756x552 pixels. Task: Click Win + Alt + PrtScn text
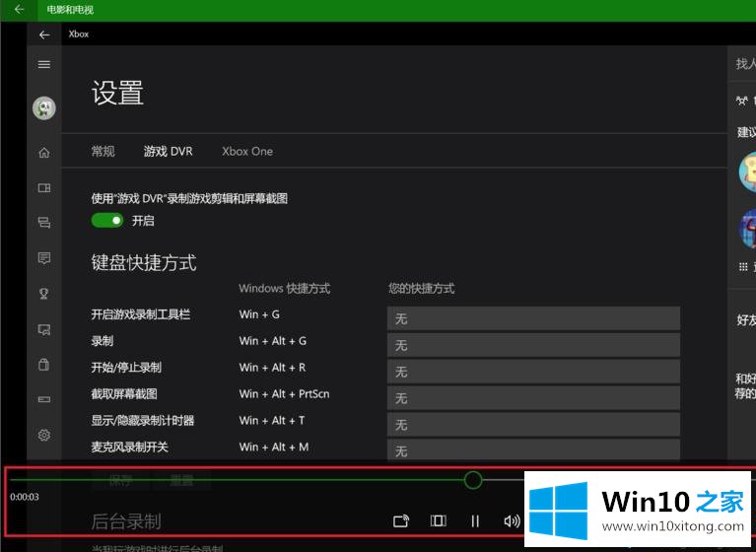pyautogui.click(x=285, y=394)
